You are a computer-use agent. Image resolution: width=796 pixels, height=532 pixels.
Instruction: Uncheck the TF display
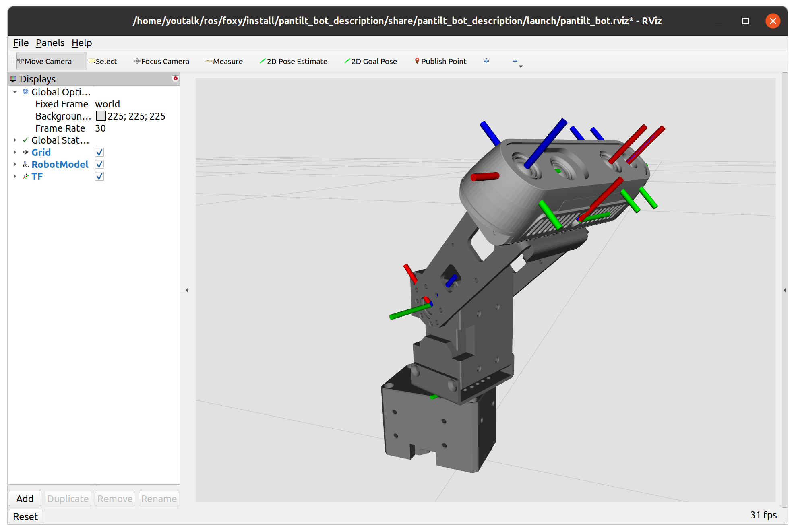(x=99, y=176)
